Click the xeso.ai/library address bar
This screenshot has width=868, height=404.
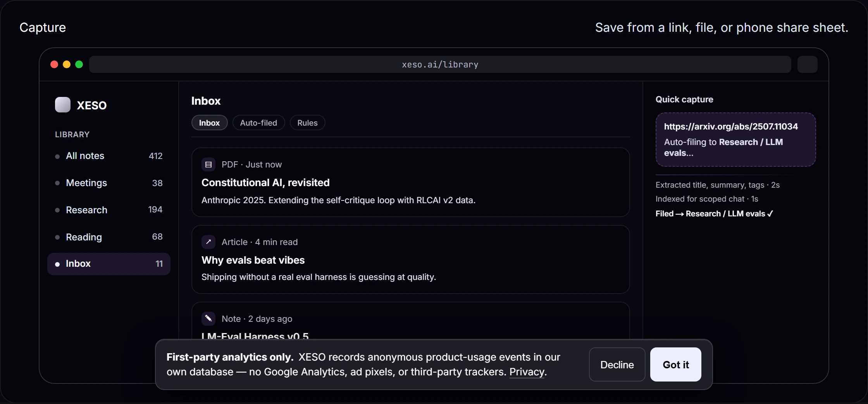coord(440,64)
